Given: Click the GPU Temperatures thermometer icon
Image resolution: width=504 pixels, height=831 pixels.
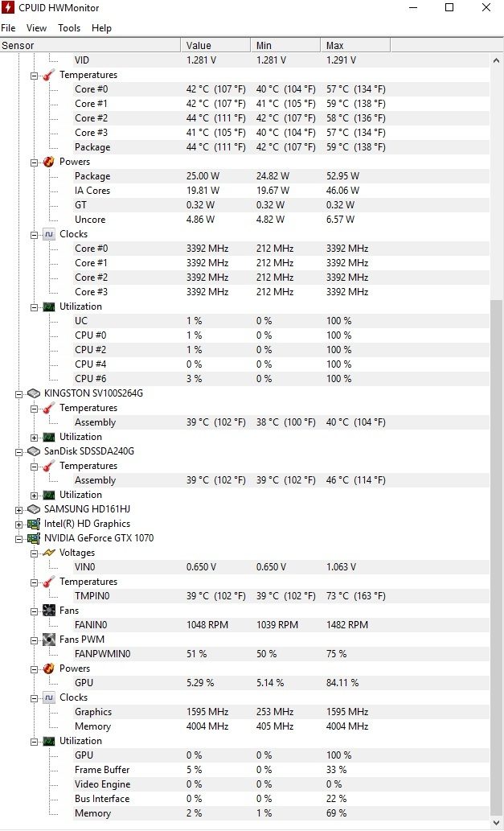Looking at the screenshot, I should coord(49,582).
